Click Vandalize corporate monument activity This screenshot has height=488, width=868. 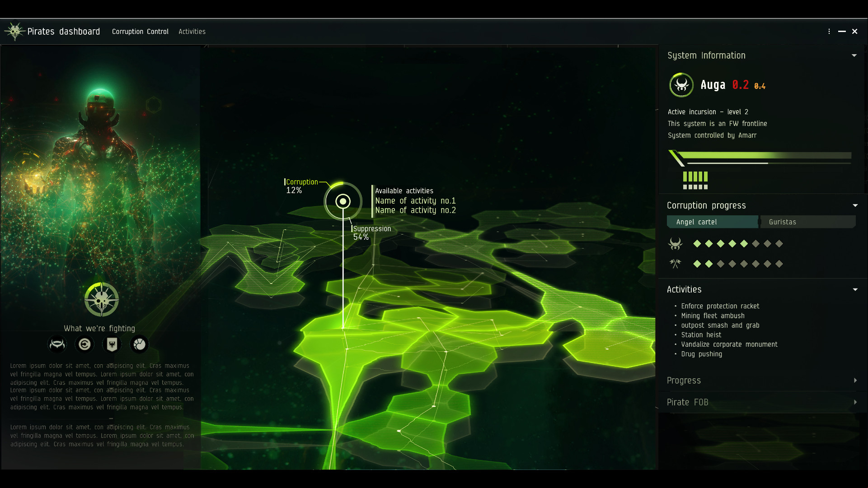[729, 344]
